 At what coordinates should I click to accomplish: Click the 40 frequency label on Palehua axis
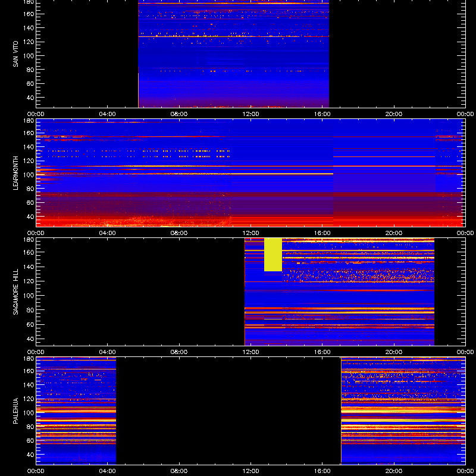pos(30,455)
